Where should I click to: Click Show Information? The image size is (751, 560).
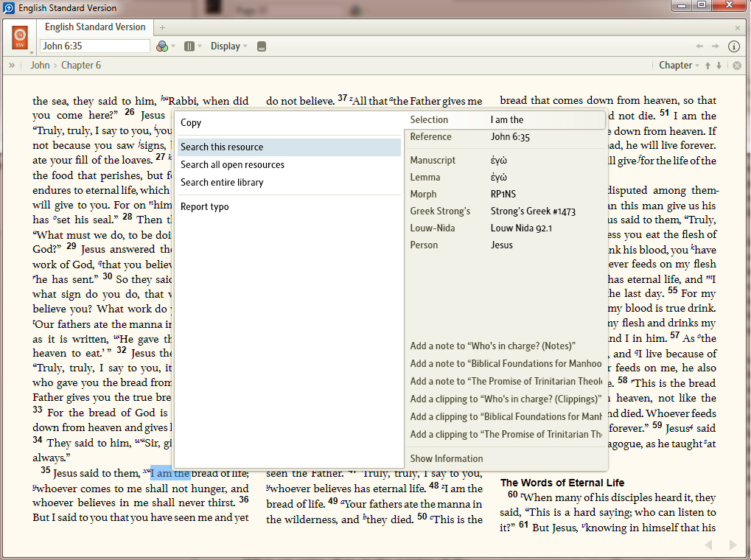(x=506, y=459)
